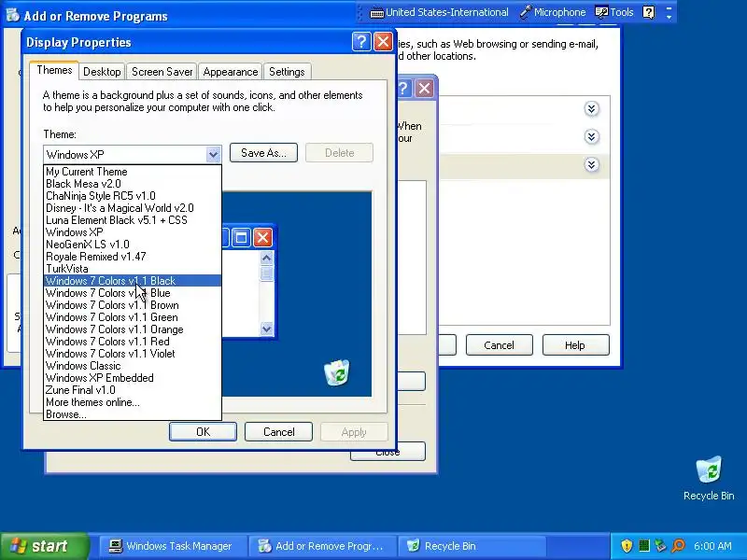Select Windows 7 Colors v1.1 Green

(x=133, y=317)
